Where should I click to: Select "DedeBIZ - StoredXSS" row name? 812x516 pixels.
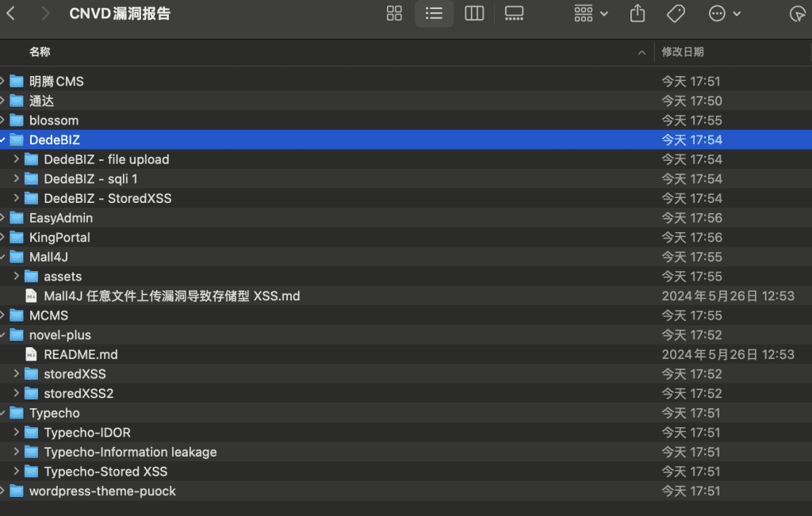108,199
